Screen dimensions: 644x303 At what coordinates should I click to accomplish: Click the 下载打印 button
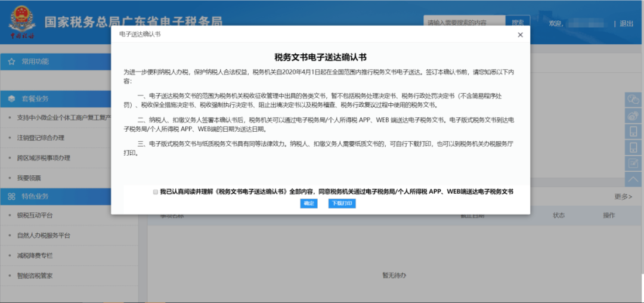pyautogui.click(x=342, y=203)
